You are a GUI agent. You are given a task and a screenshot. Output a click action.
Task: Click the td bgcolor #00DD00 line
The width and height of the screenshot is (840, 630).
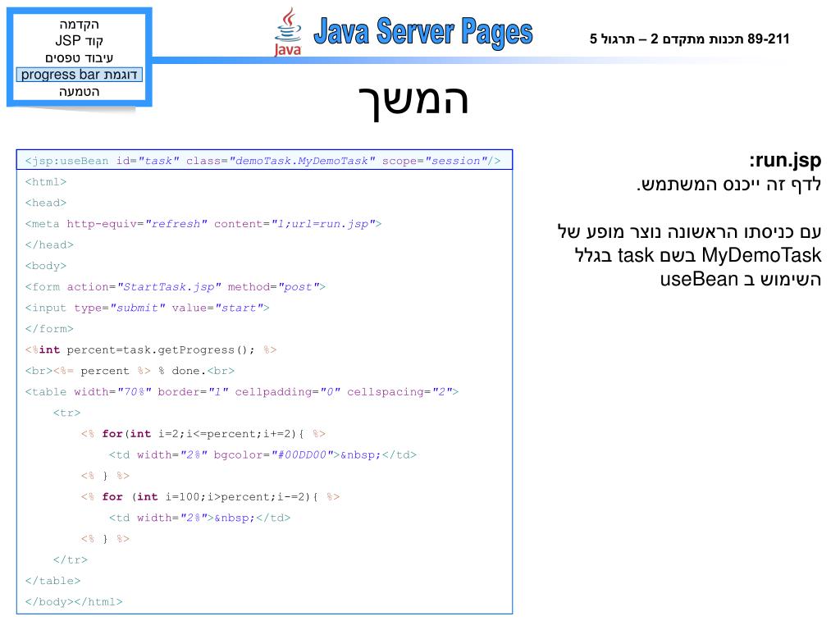[x=262, y=454]
